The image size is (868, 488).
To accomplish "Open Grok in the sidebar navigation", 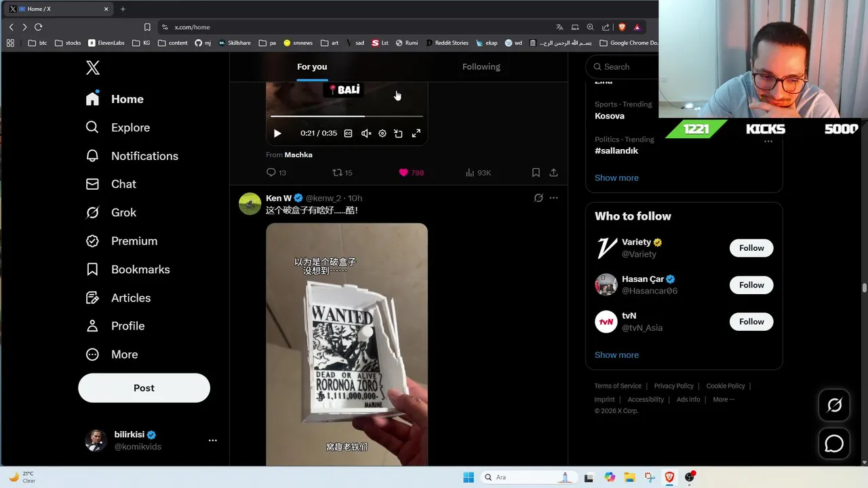I will 111,213.
